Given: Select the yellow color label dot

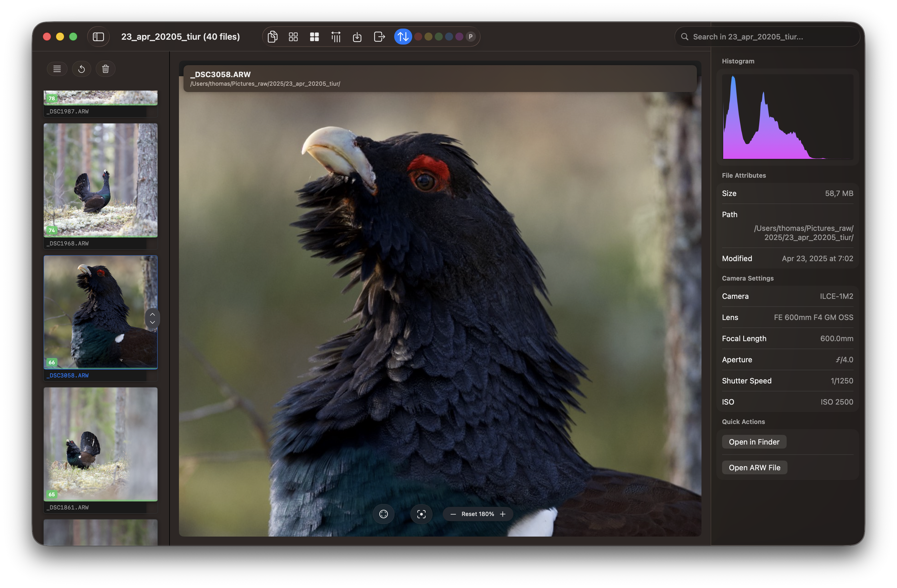Looking at the screenshot, I should [428, 37].
